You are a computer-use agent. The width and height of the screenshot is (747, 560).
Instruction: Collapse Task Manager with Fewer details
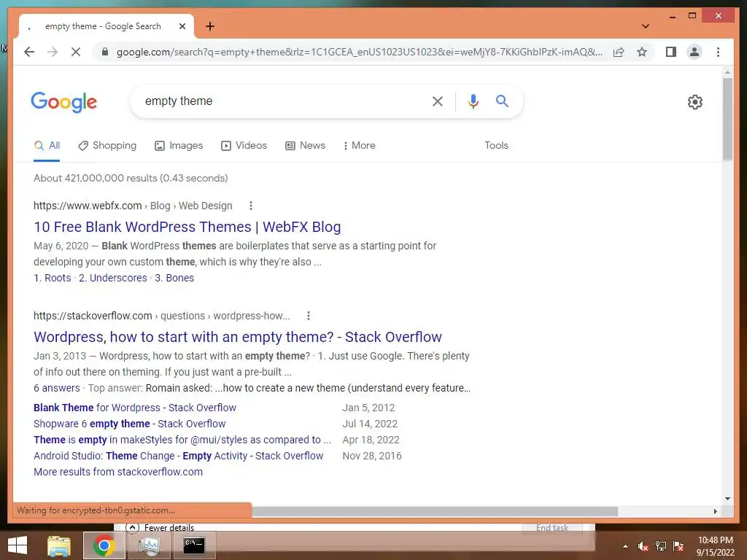[160, 527]
